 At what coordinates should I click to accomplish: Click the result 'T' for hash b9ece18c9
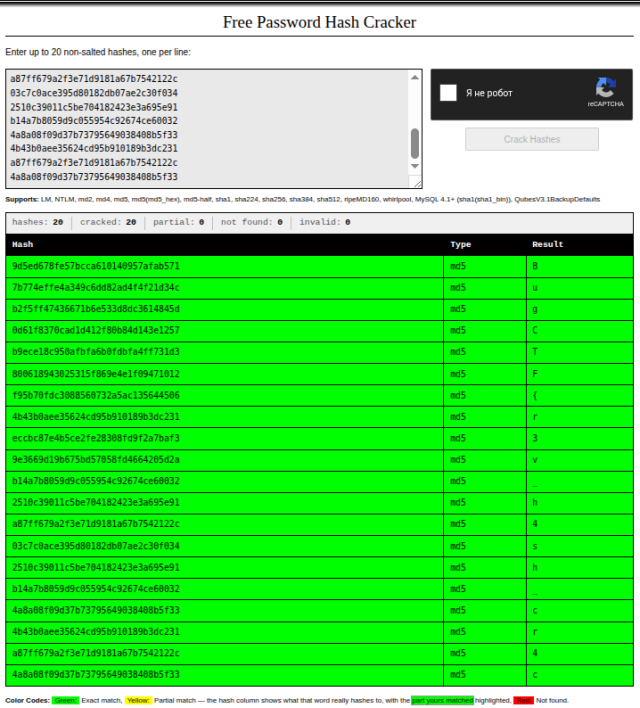point(535,352)
